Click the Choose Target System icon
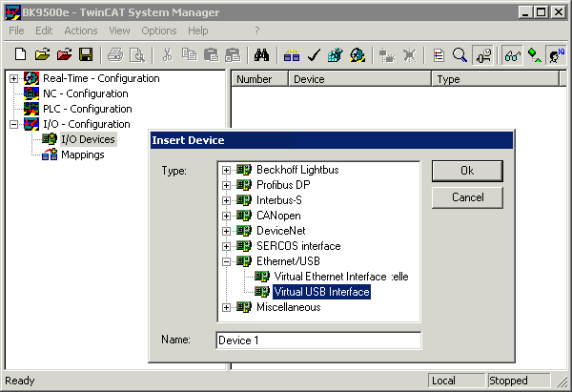Viewport: 572px width, 392px height. [x=483, y=55]
